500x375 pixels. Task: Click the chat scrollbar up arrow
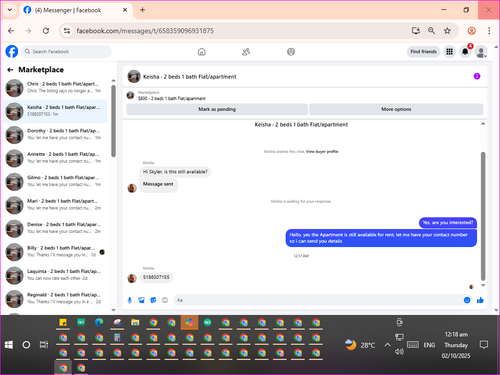pos(483,124)
